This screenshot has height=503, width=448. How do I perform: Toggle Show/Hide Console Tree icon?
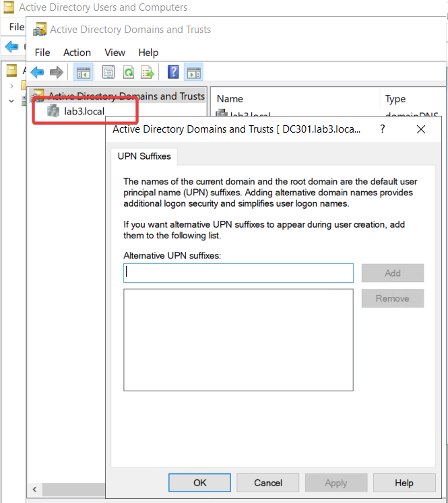click(x=83, y=72)
